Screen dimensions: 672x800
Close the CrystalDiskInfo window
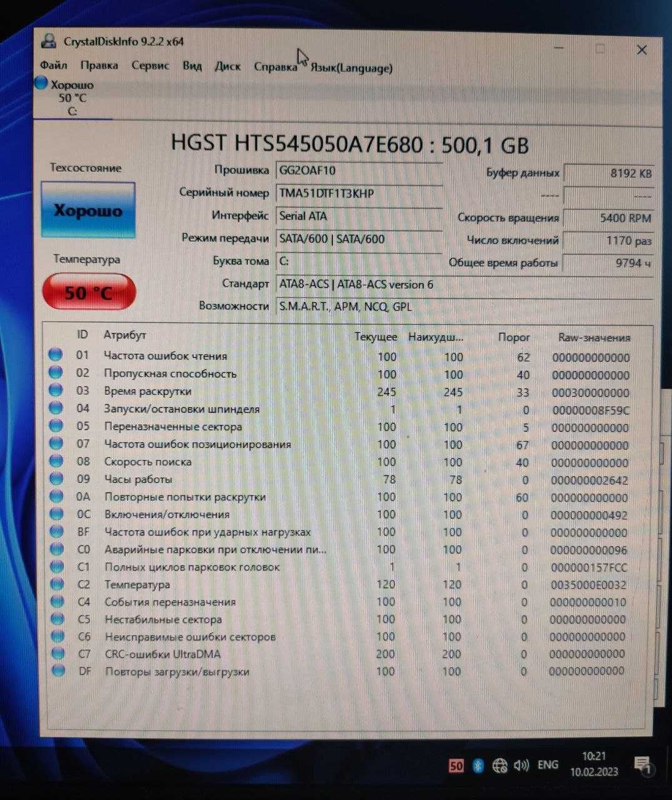[641, 50]
